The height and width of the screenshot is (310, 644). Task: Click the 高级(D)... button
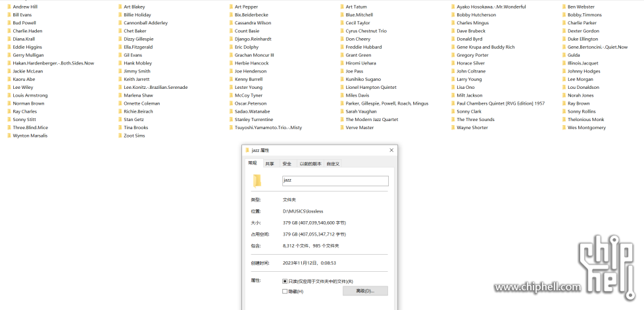(x=365, y=291)
